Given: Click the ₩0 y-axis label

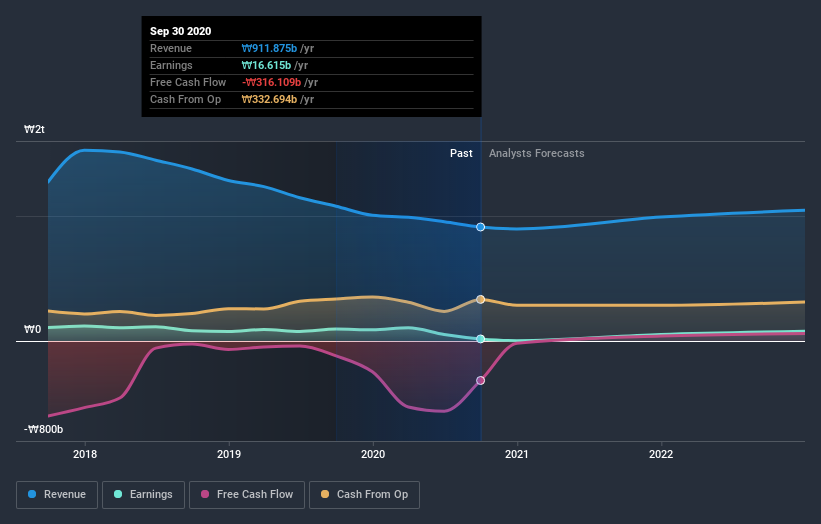Looking at the screenshot, I should click(x=32, y=329).
